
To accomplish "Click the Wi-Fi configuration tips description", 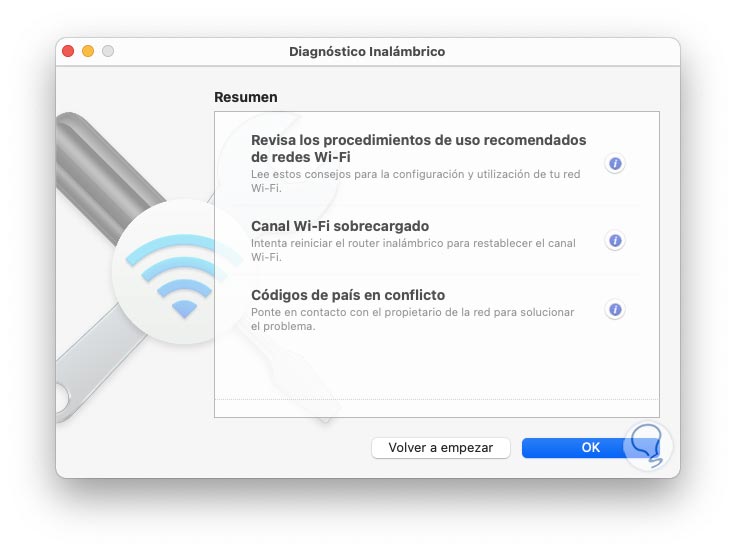I will click(415, 181).
